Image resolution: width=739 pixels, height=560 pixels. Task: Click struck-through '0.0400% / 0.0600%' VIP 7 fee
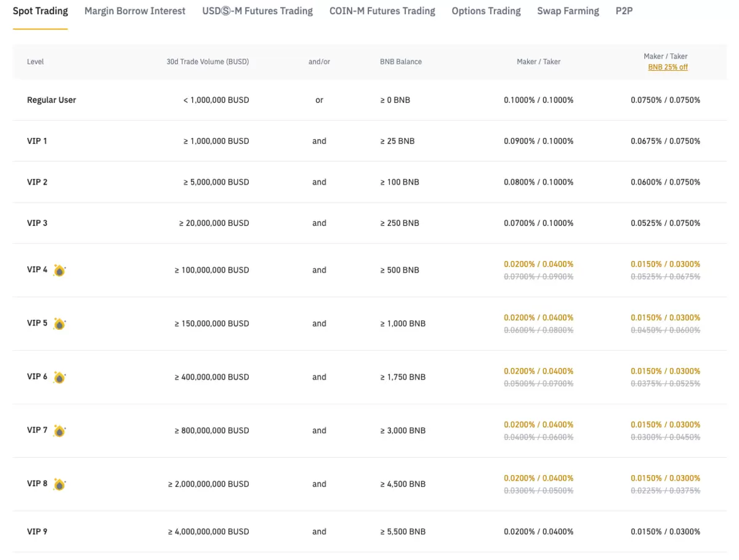538,438
